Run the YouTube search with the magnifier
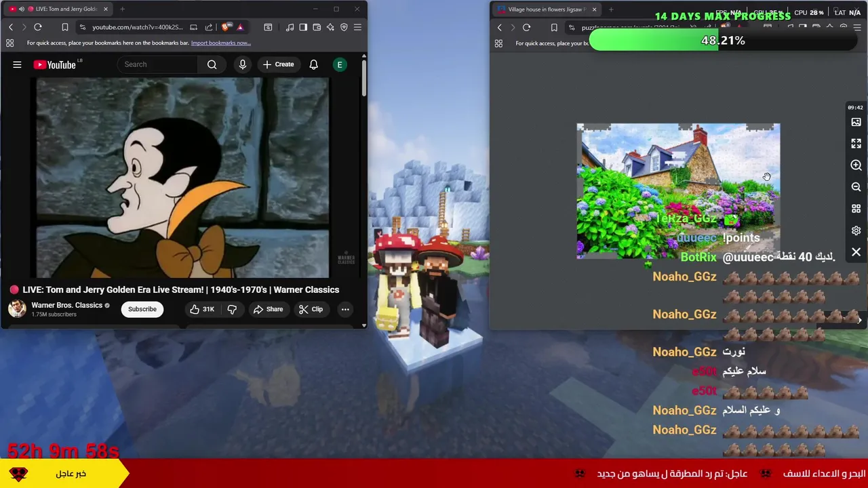The width and height of the screenshot is (868, 488). [x=212, y=64]
